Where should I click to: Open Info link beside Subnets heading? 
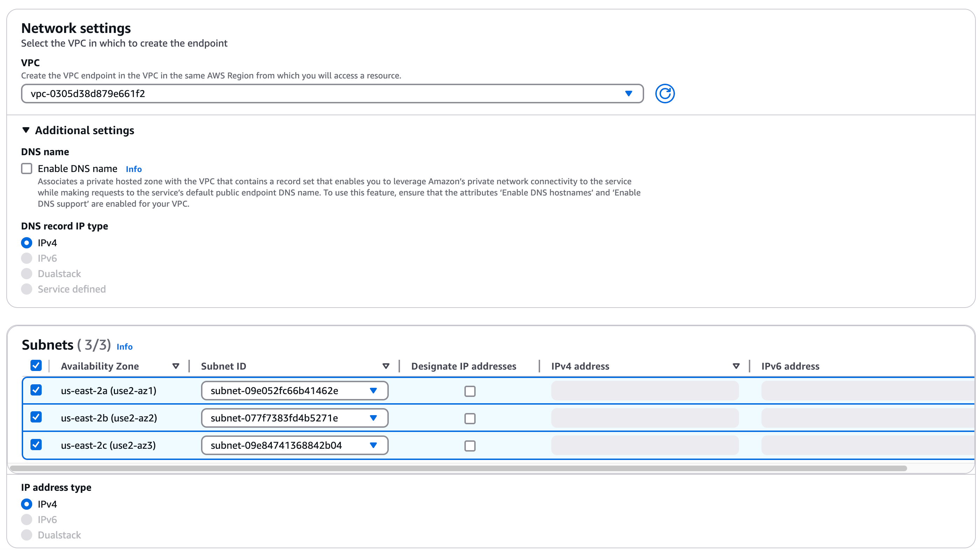click(x=124, y=347)
